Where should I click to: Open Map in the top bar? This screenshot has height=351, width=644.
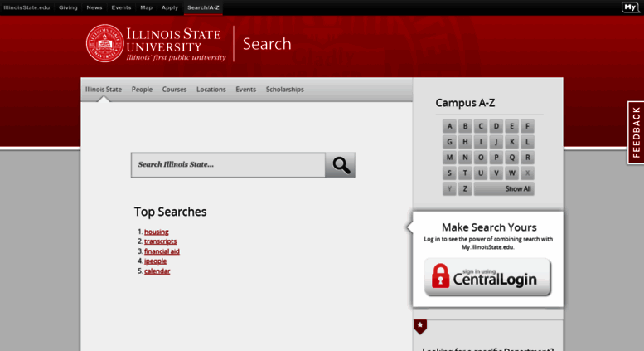click(146, 7)
